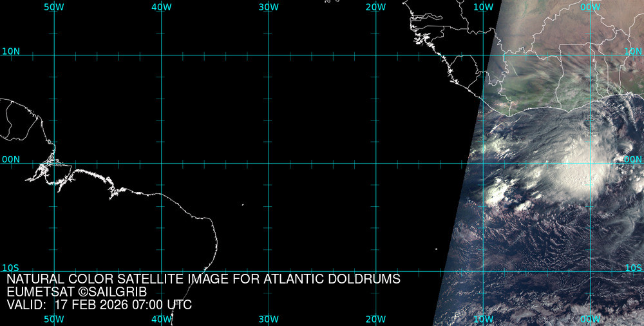Click the right-side 10N latitude label
This screenshot has width=644, height=326.
tap(633, 51)
